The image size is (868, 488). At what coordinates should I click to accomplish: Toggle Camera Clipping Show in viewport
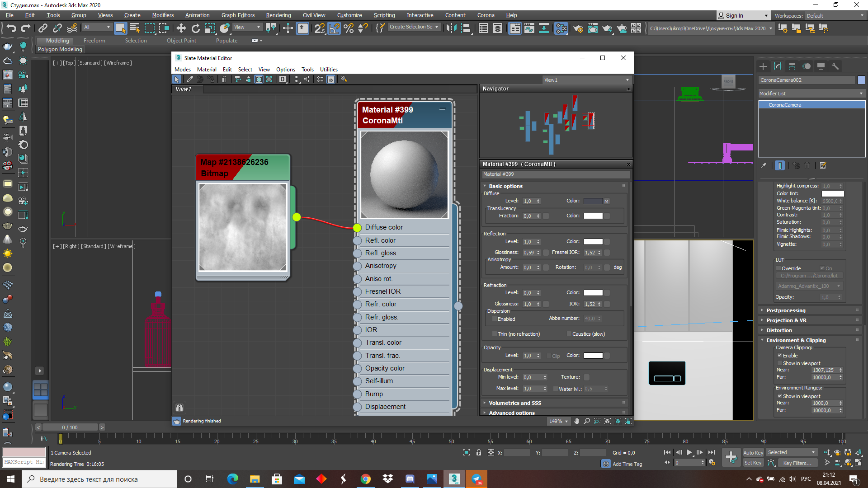pyautogui.click(x=780, y=363)
